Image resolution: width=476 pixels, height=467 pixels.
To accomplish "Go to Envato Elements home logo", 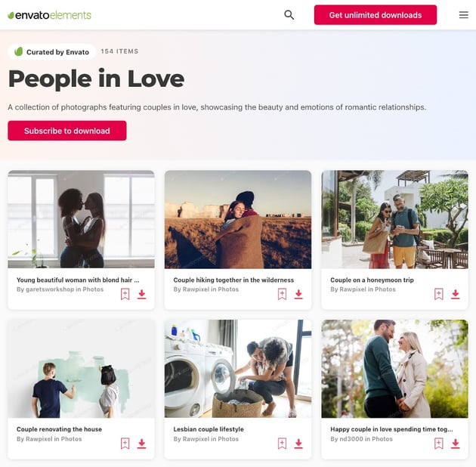I will click(49, 15).
